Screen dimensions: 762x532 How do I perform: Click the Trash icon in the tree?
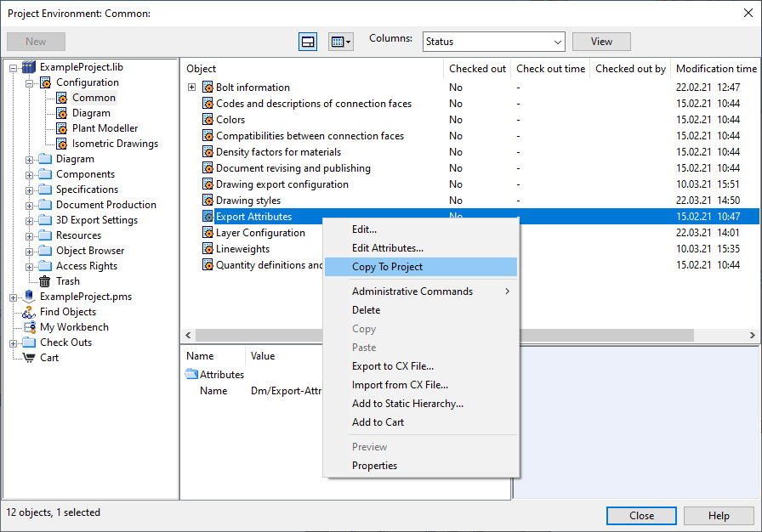coord(45,281)
